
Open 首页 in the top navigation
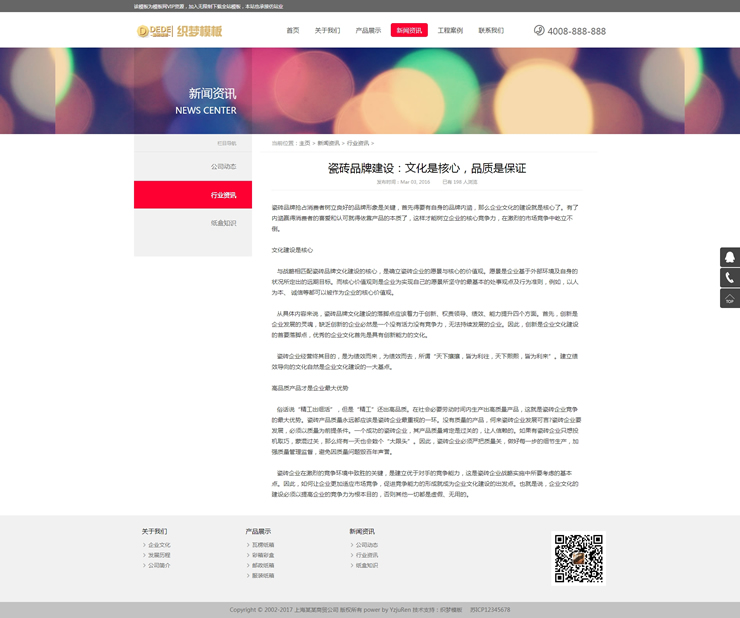[x=293, y=30]
